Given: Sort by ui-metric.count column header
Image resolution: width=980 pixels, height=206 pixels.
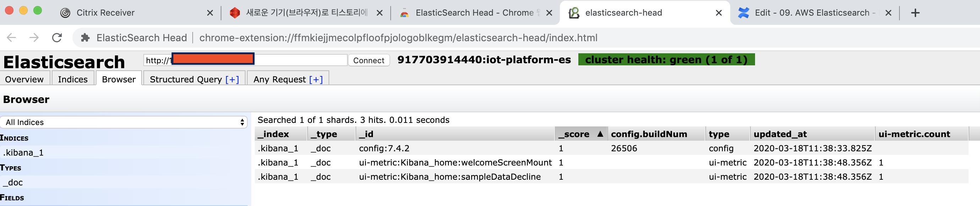Looking at the screenshot, I should click(921, 134).
